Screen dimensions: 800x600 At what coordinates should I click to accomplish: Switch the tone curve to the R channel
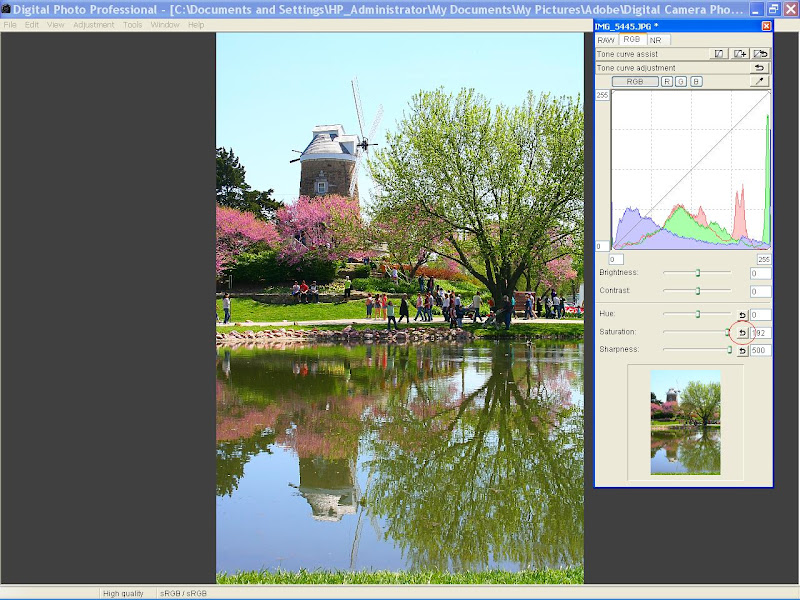click(667, 81)
